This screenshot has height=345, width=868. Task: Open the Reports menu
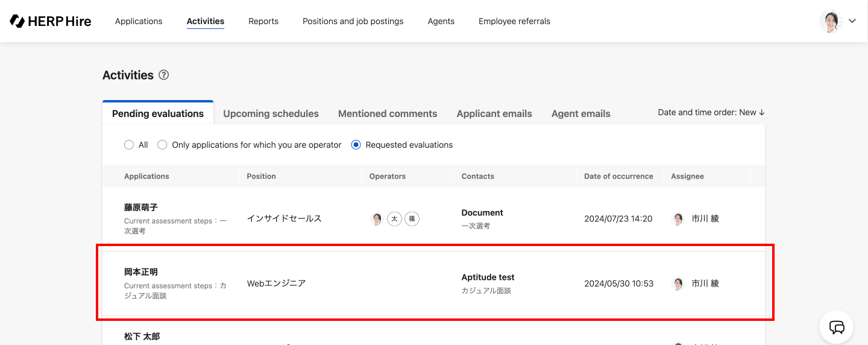263,21
